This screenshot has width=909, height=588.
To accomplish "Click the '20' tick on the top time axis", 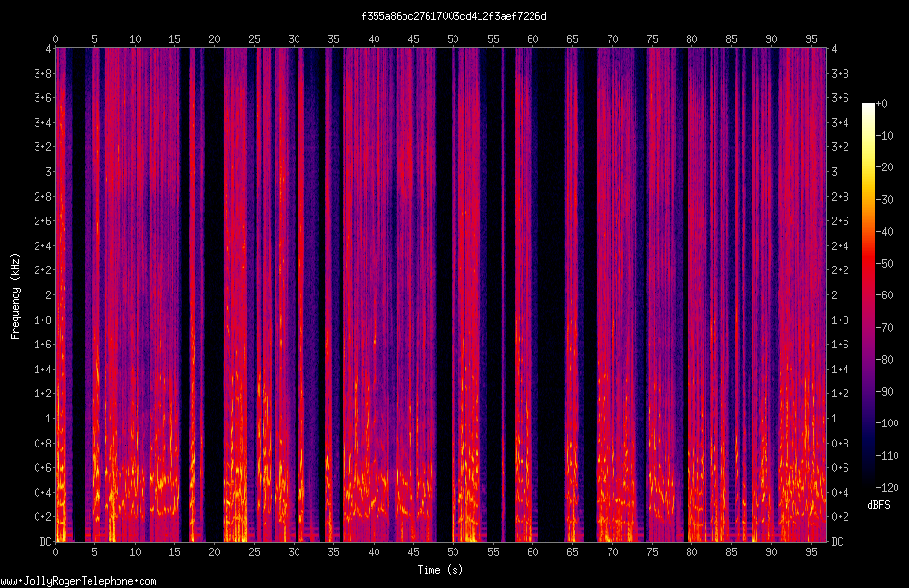I will pyautogui.click(x=214, y=39).
